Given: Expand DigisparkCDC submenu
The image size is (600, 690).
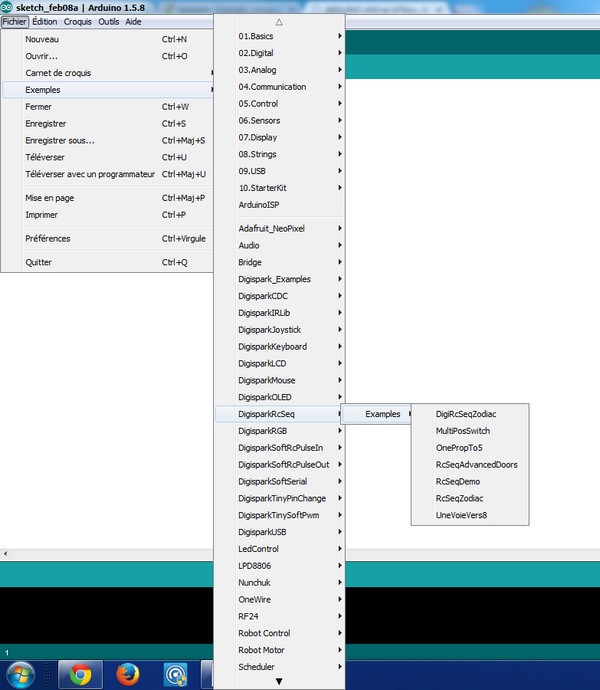Looking at the screenshot, I should pos(280,296).
